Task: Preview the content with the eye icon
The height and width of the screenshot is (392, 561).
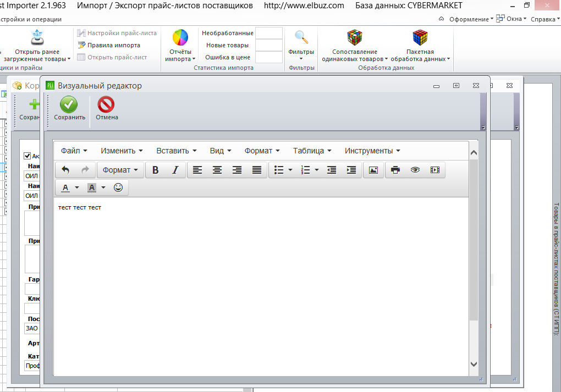Action: (415, 170)
